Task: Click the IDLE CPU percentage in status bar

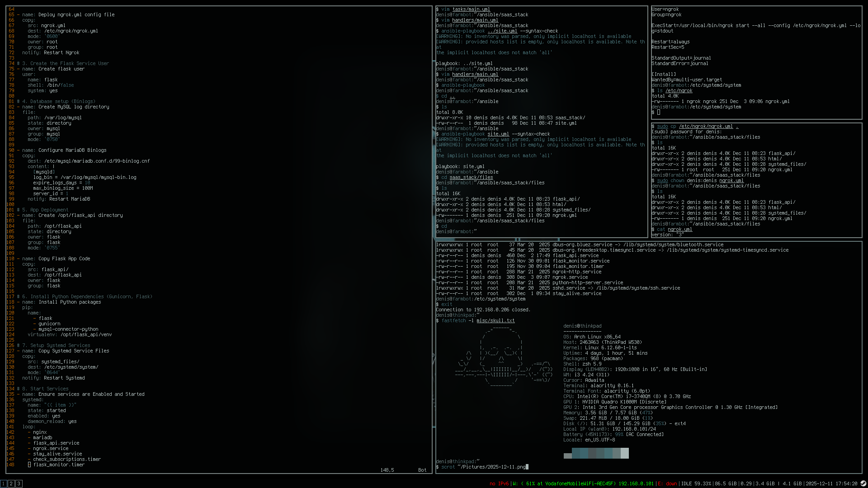Action: (x=696, y=483)
